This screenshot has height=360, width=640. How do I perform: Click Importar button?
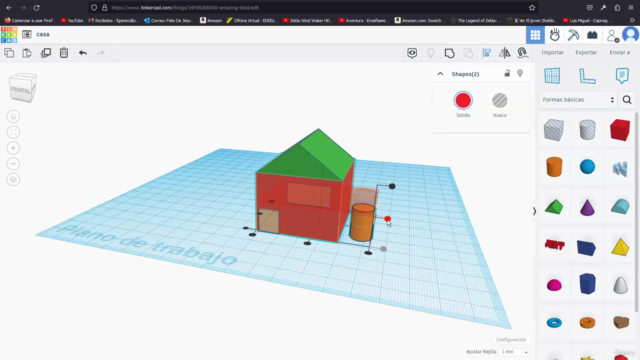[552, 52]
